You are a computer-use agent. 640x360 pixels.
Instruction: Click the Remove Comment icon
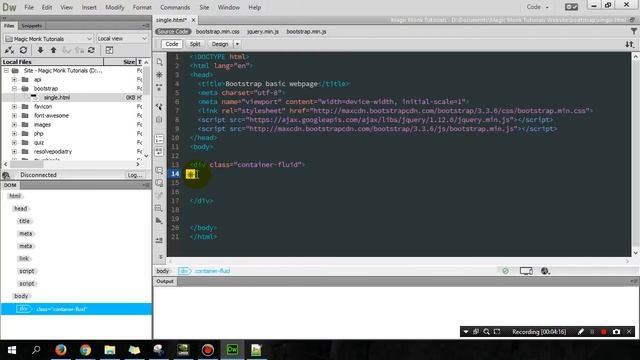[x=159, y=183]
